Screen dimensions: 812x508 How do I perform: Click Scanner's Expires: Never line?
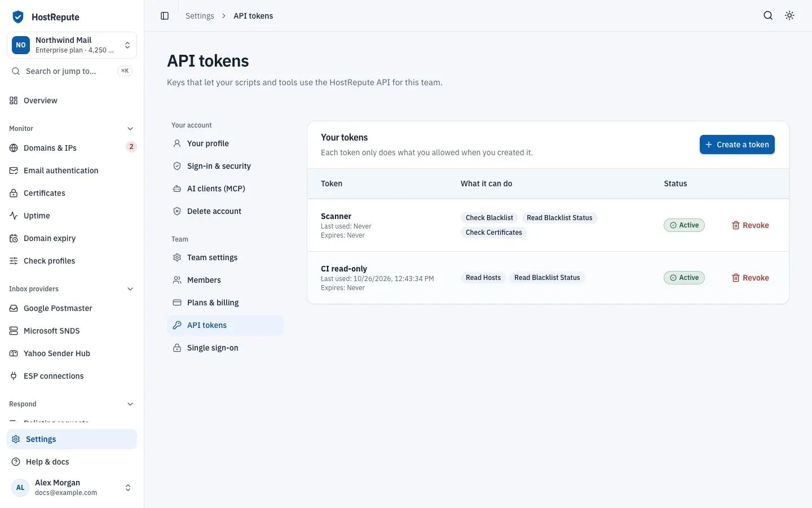pyautogui.click(x=343, y=235)
